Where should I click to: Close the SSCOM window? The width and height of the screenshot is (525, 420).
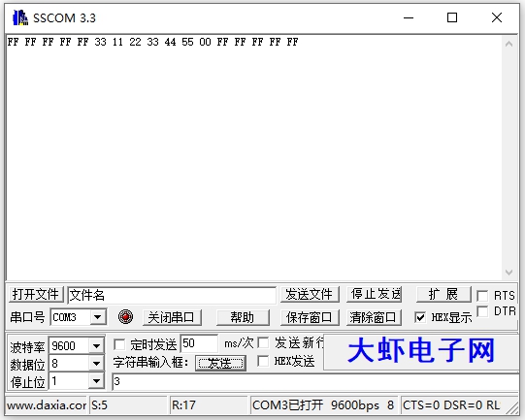pyautogui.click(x=497, y=17)
